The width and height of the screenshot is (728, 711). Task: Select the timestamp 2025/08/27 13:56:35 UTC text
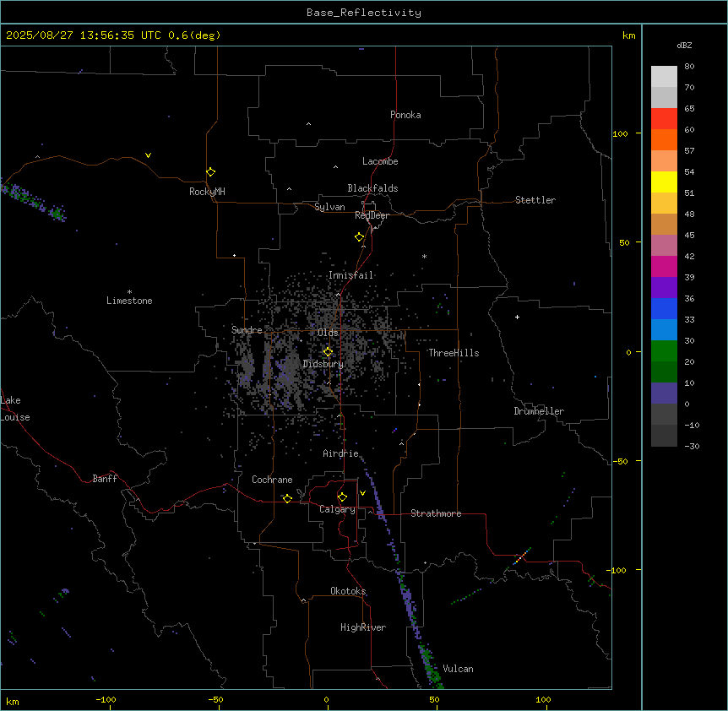click(84, 35)
